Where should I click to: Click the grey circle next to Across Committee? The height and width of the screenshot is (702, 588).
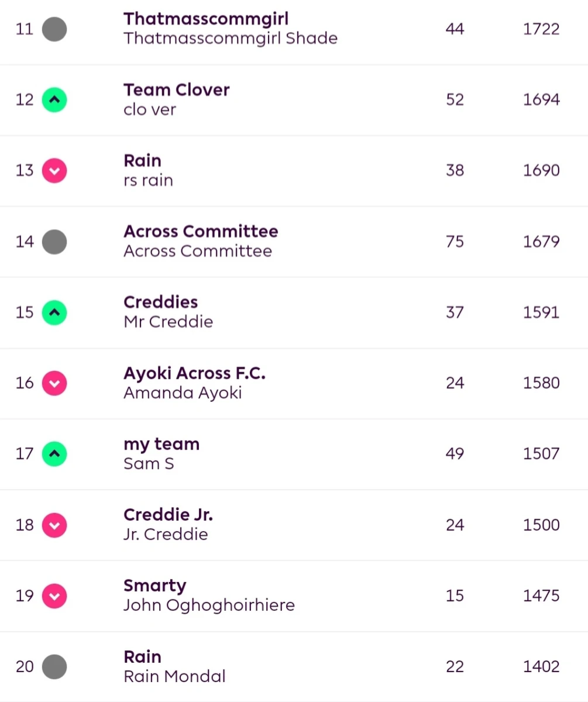(54, 242)
